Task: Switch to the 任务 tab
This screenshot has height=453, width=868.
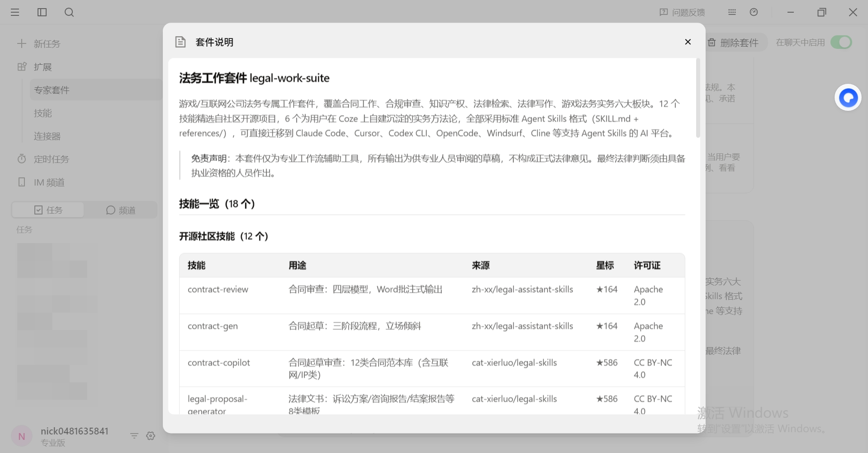Action: click(x=48, y=210)
